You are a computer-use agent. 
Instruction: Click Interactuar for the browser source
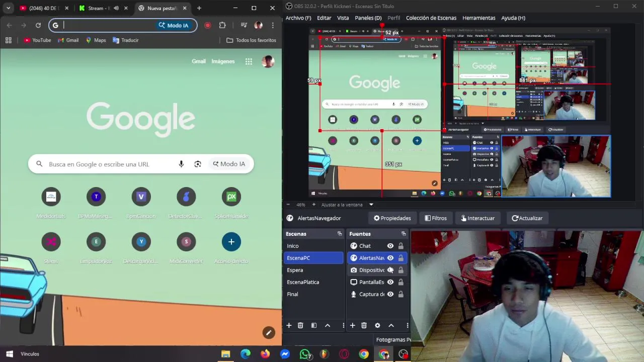click(x=477, y=218)
